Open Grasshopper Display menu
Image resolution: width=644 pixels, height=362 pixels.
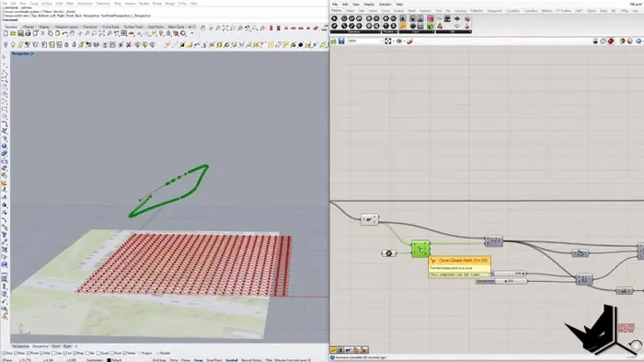369,4
